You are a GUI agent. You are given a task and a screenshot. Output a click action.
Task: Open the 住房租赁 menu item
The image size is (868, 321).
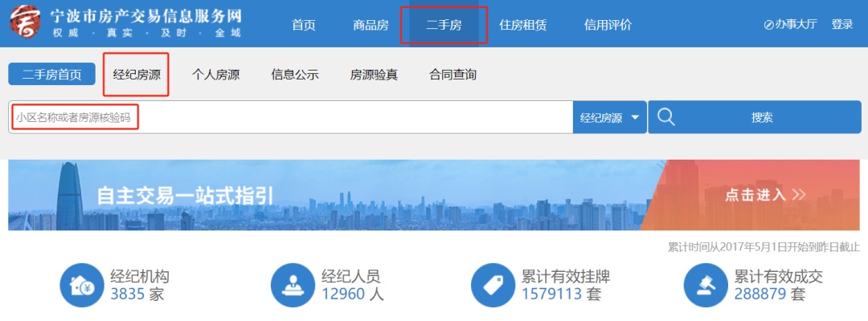[x=522, y=25]
